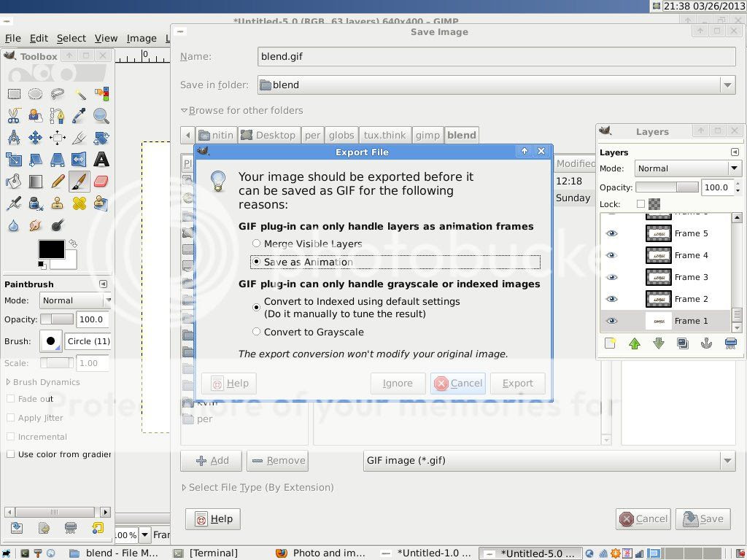Select the Fuzzy Select wand tool

79,94
